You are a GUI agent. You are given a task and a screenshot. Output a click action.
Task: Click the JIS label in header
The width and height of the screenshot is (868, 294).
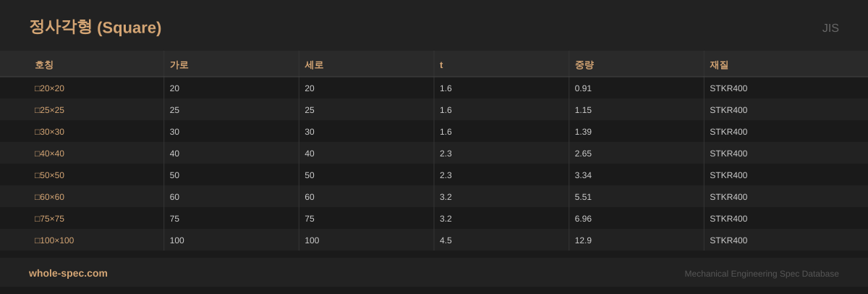pyautogui.click(x=830, y=28)
